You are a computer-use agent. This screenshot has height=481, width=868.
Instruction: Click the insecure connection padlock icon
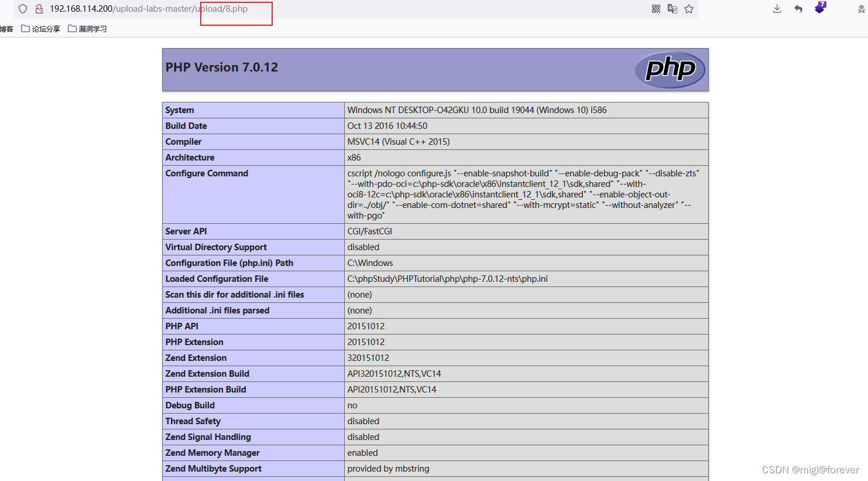coord(39,9)
